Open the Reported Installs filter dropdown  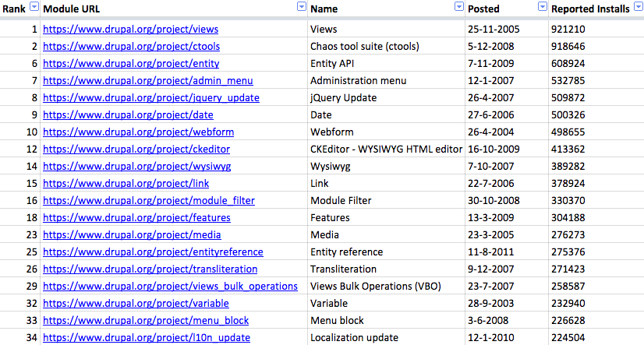(639, 6)
